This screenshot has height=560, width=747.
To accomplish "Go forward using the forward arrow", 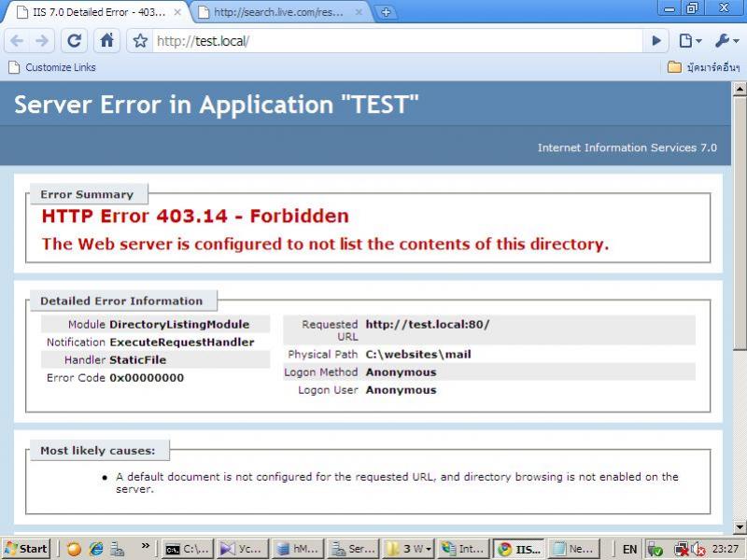I will (42, 41).
